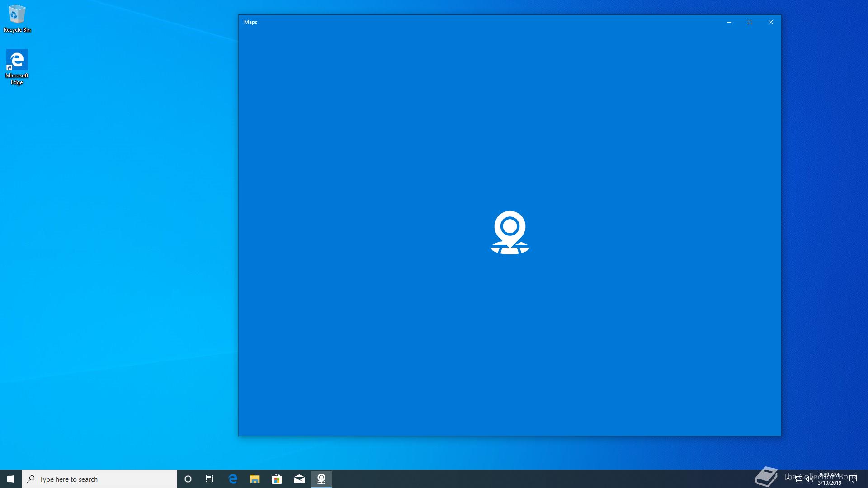Open File Explorer from the taskbar
The height and width of the screenshot is (488, 868).
(255, 479)
